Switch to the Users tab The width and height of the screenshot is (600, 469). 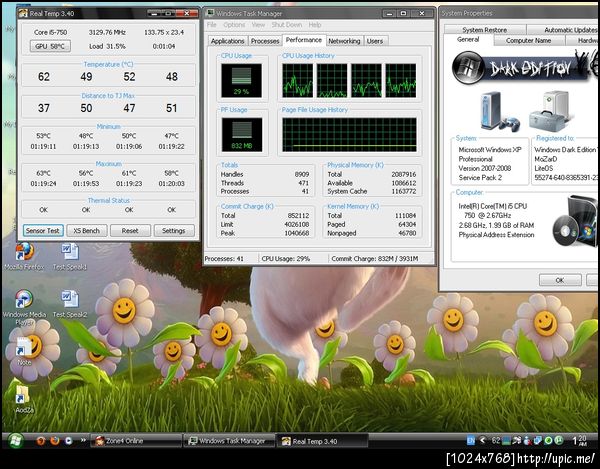[x=375, y=41]
